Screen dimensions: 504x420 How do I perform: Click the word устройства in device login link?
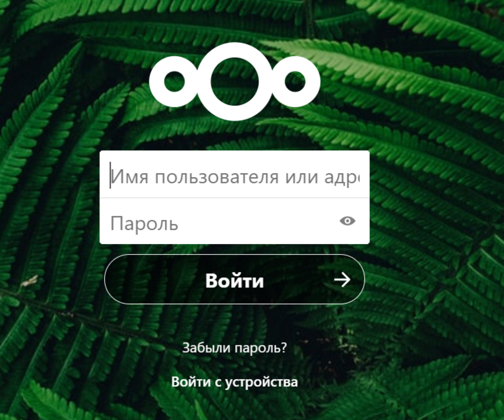click(x=261, y=383)
